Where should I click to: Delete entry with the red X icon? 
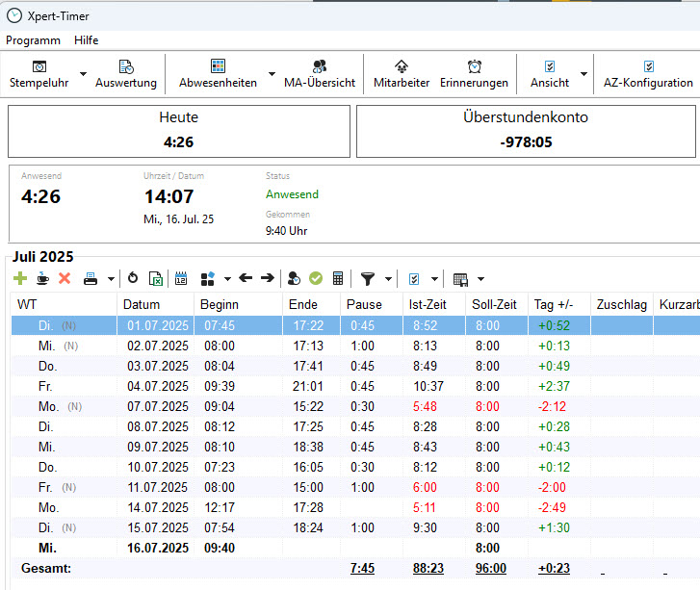tap(65, 278)
